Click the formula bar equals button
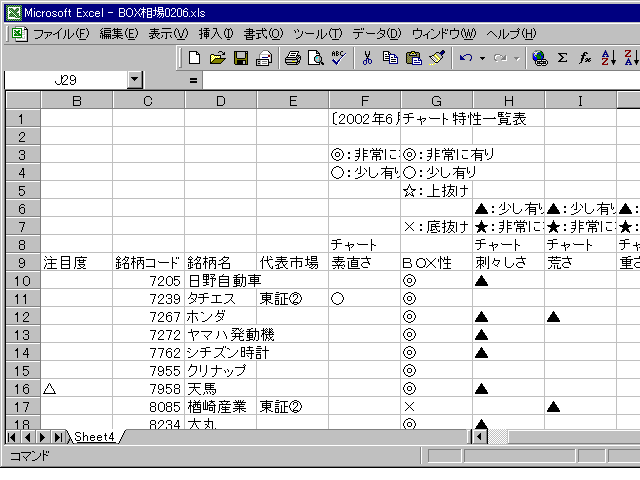Viewport: 640px width, 480px height. [193, 80]
